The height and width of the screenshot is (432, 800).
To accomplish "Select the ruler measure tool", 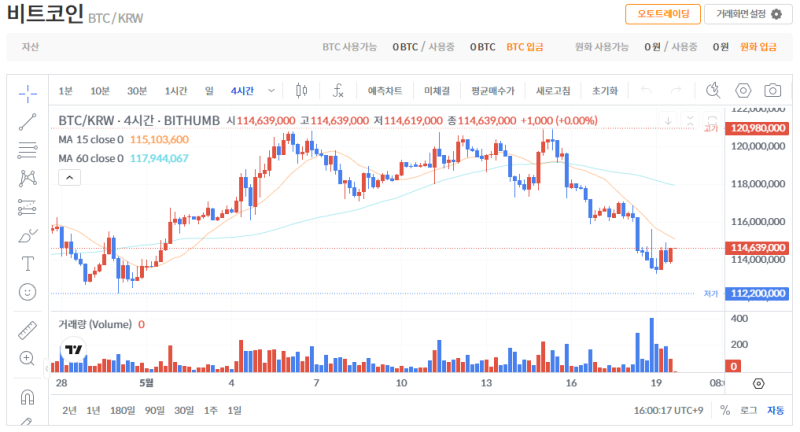I will (x=28, y=331).
